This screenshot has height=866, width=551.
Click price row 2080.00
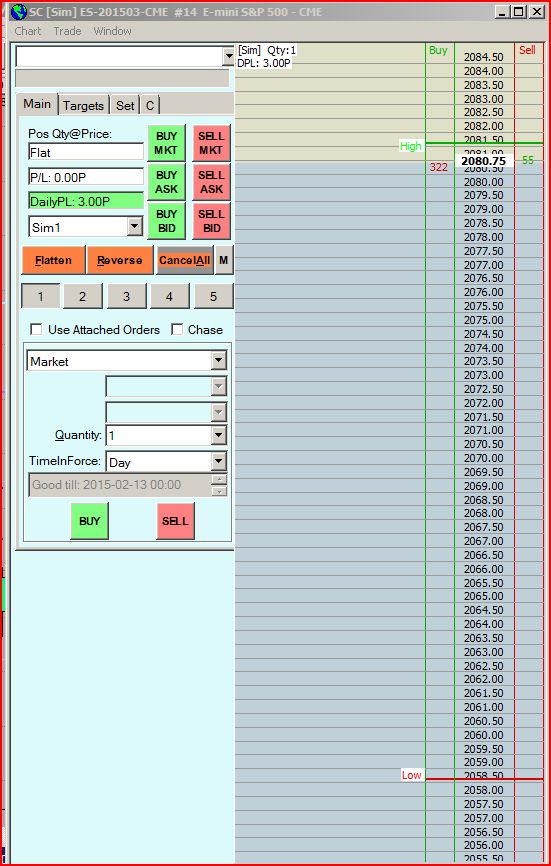click(484, 182)
